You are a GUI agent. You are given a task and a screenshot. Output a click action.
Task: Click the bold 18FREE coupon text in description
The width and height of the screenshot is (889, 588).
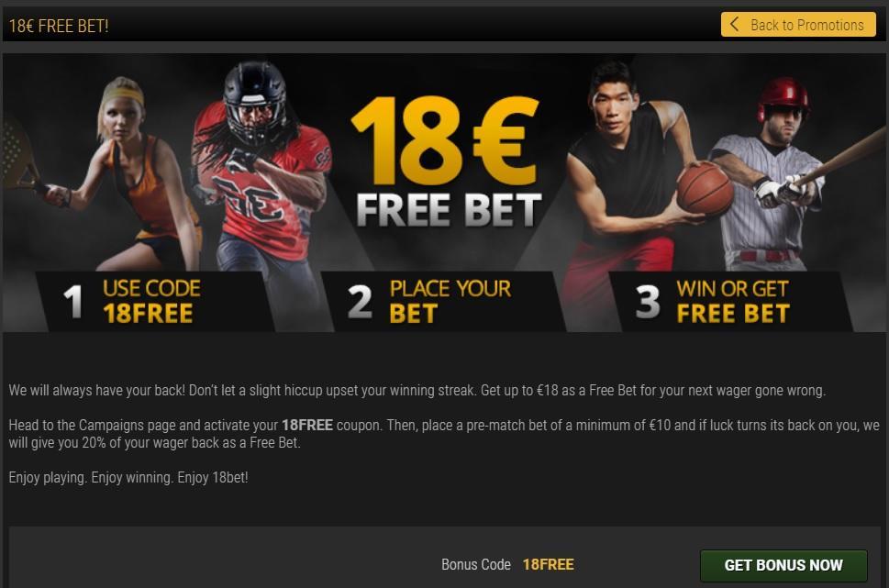pos(306,426)
